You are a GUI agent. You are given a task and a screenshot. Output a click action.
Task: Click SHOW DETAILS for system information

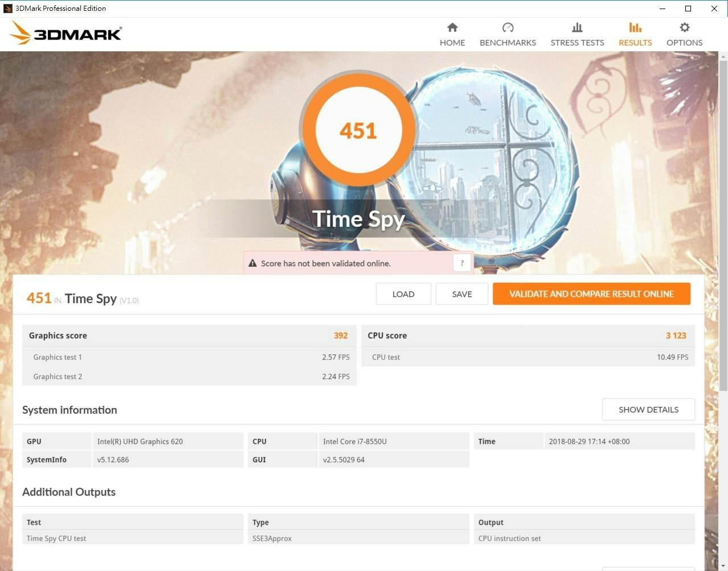pyautogui.click(x=648, y=409)
